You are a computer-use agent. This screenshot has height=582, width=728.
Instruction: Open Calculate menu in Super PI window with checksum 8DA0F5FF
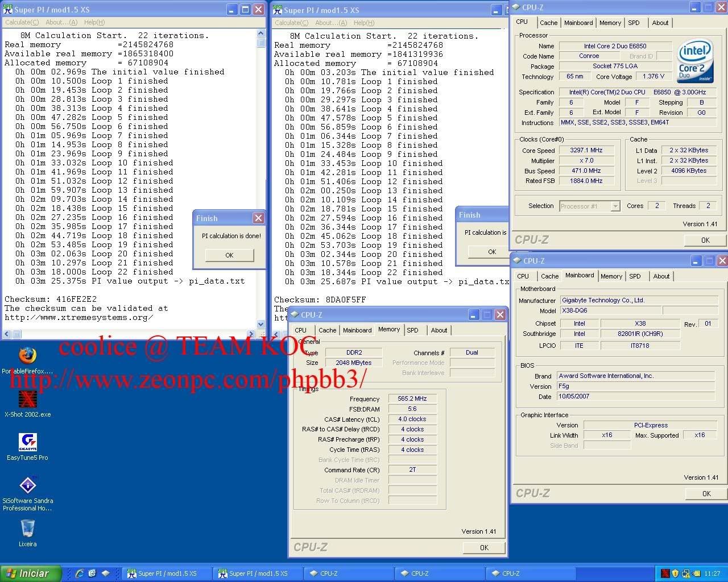(291, 23)
